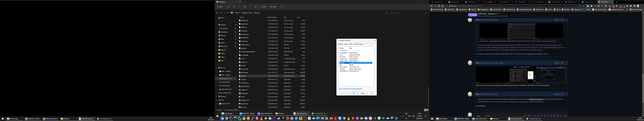Open the veed.io video link in comment

tap(512, 54)
